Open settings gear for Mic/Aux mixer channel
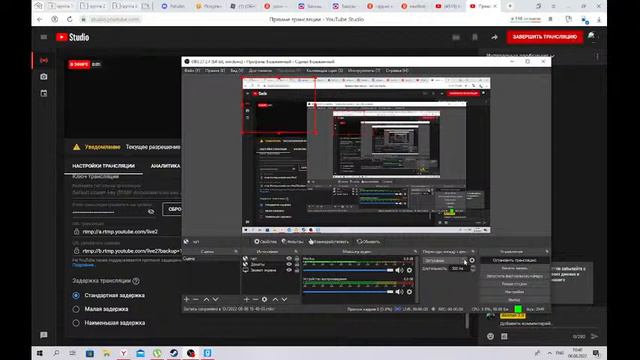Image resolution: width=640 pixels, height=360 pixels. [x=409, y=270]
